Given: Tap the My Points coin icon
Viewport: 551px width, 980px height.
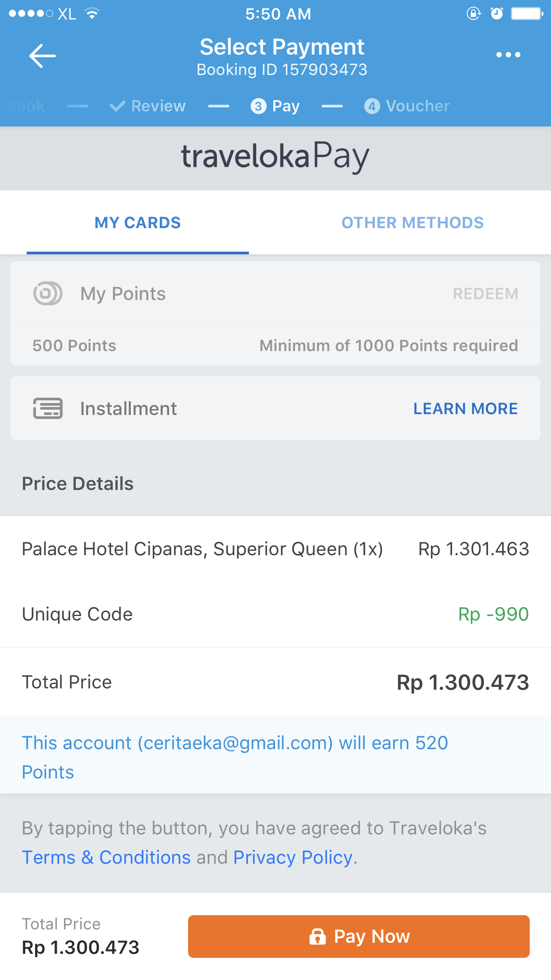Looking at the screenshot, I should point(48,293).
